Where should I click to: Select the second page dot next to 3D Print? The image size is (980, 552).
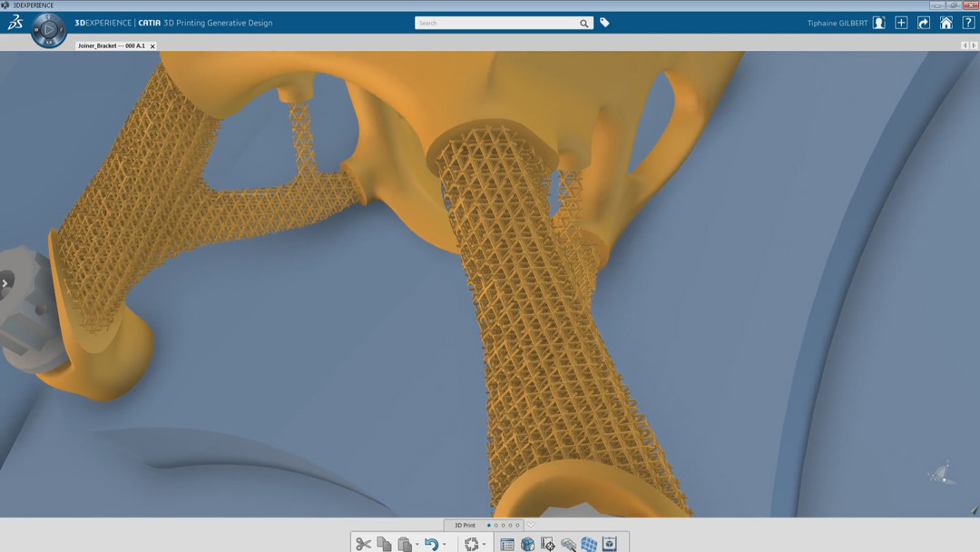point(497,525)
